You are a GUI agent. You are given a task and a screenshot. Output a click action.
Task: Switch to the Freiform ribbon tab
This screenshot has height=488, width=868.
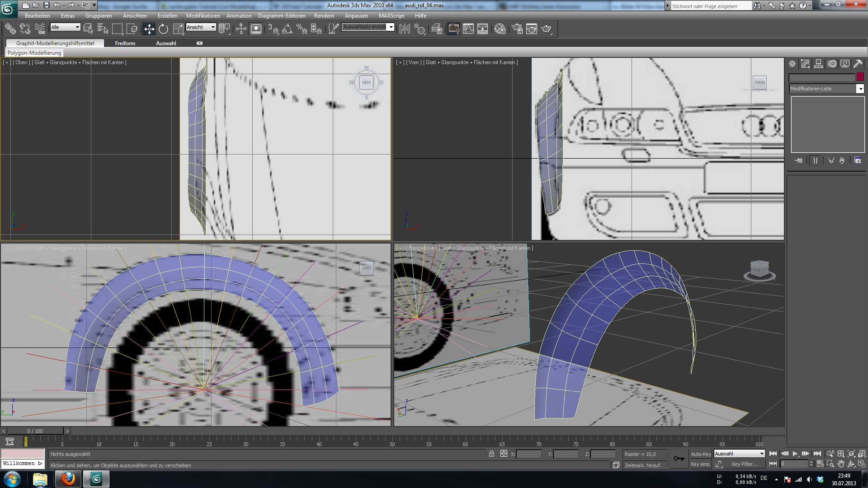coord(125,43)
